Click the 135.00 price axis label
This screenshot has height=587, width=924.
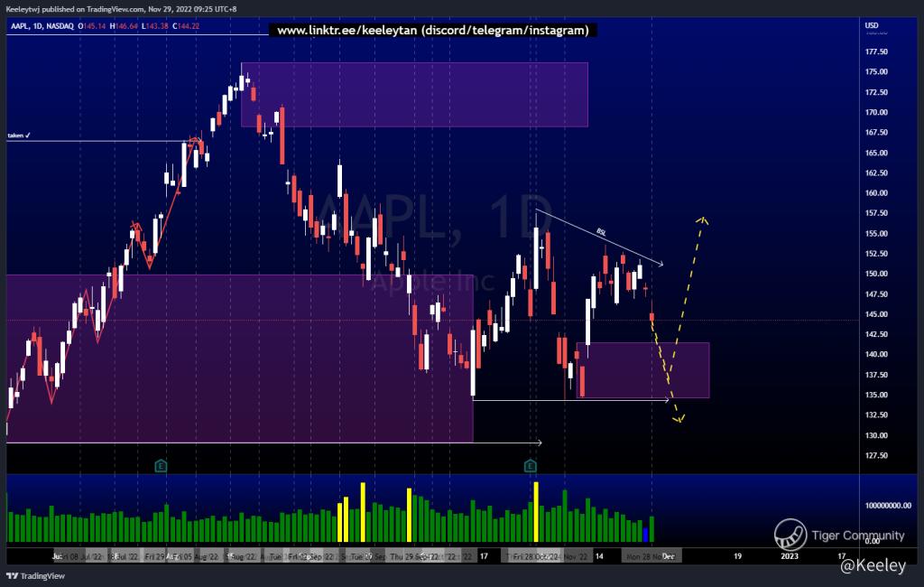(876, 396)
